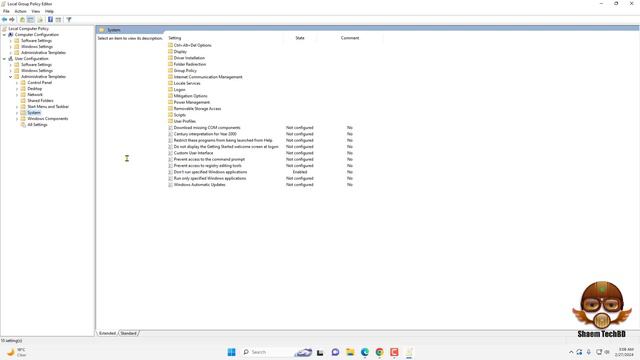Expand the Windows Components tree node
The width and height of the screenshot is (640, 360).
point(17,119)
